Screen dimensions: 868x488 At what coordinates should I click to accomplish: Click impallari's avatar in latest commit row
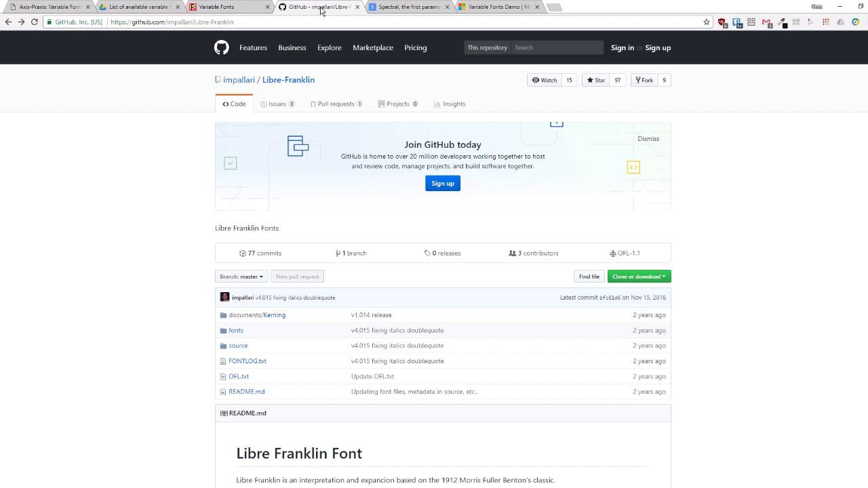pyautogui.click(x=224, y=297)
